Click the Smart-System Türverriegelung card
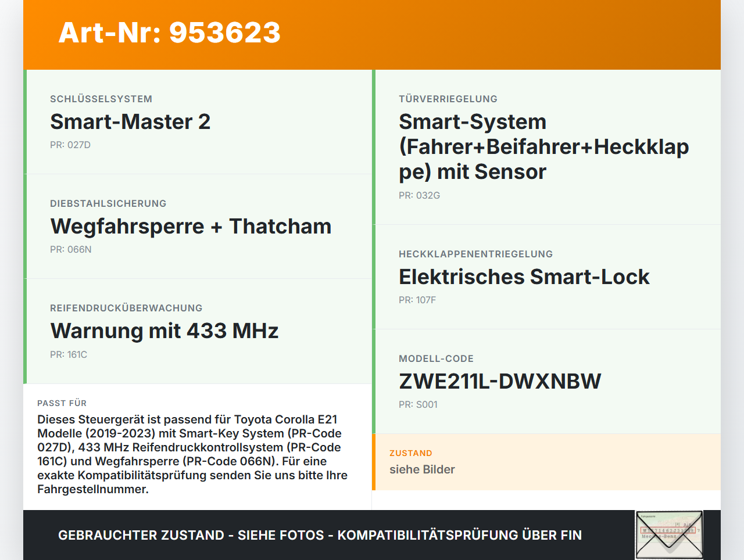The height and width of the screenshot is (560, 744). [543, 146]
